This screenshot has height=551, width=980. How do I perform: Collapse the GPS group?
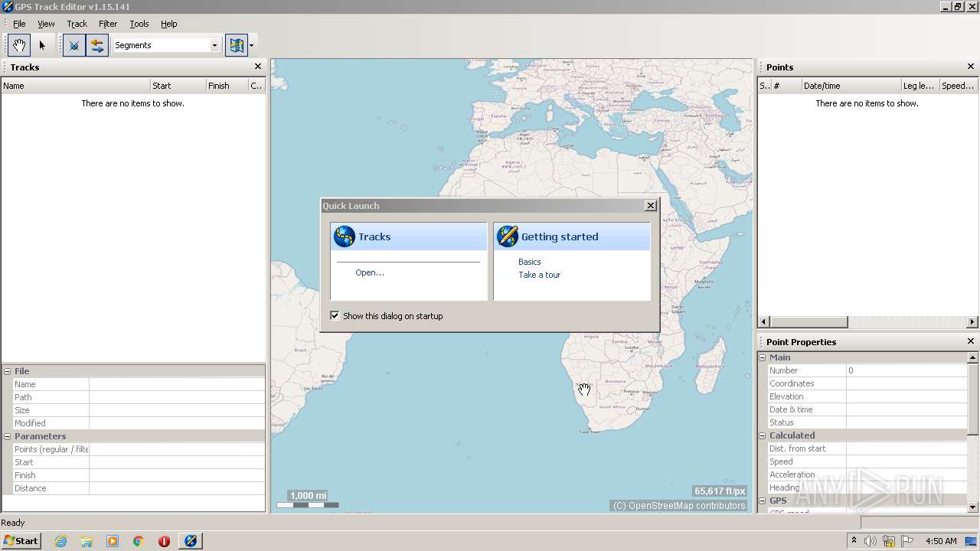coord(763,500)
